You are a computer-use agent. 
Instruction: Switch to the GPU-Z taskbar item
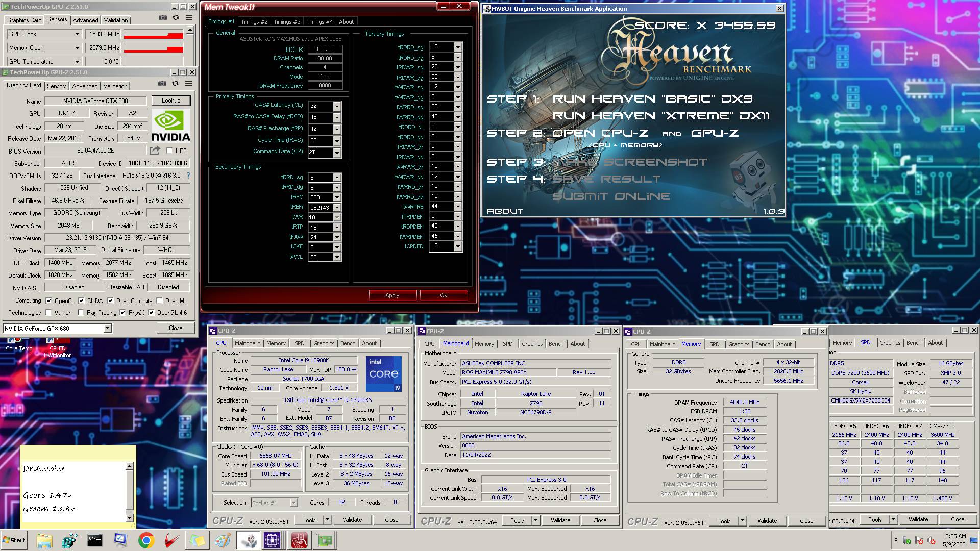(x=325, y=540)
